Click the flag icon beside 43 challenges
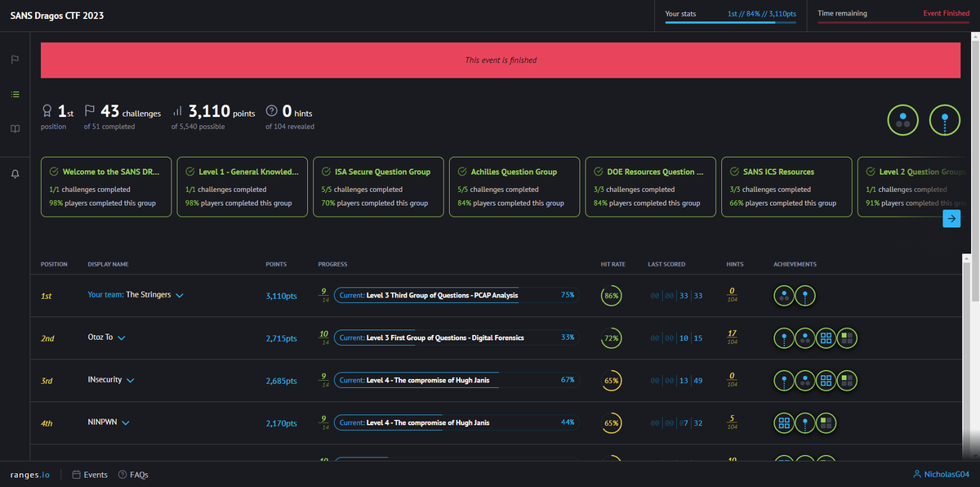Image resolution: width=980 pixels, height=487 pixels. point(90,112)
